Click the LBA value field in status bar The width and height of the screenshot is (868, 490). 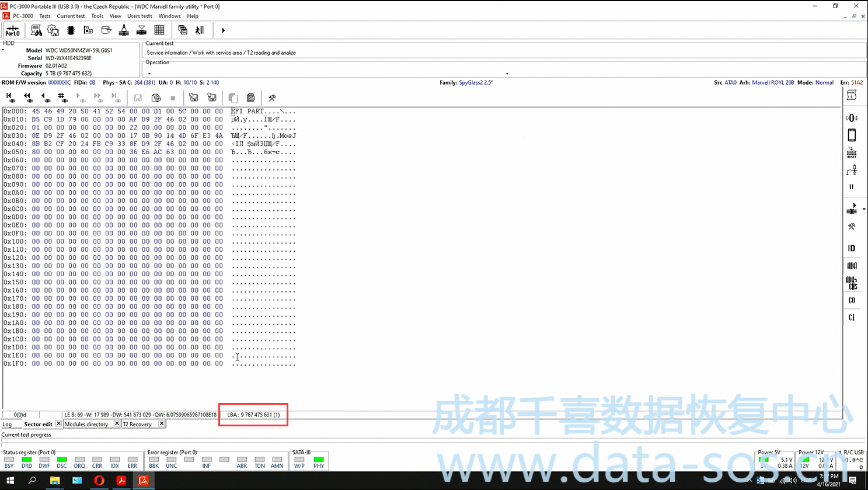[253, 415]
